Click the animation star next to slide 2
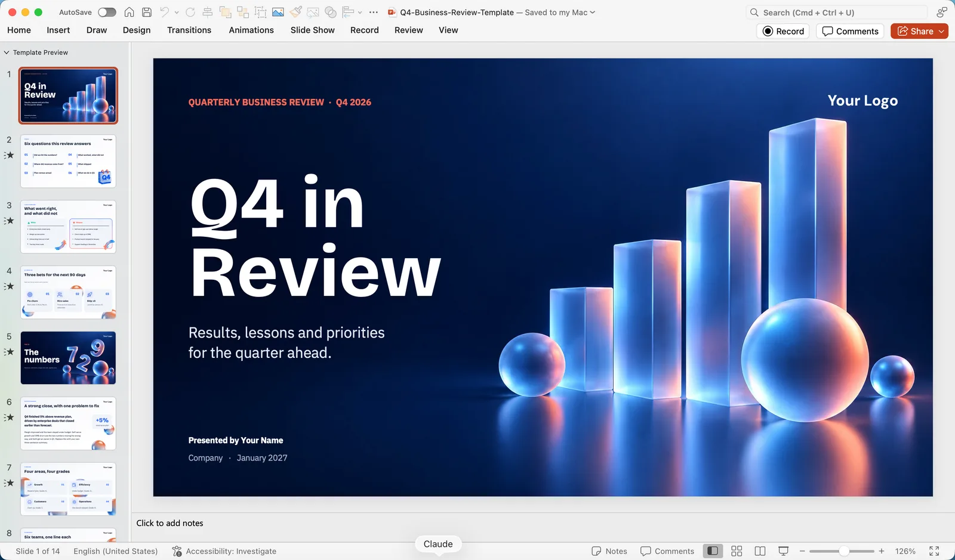The width and height of the screenshot is (955, 560). coord(9,155)
